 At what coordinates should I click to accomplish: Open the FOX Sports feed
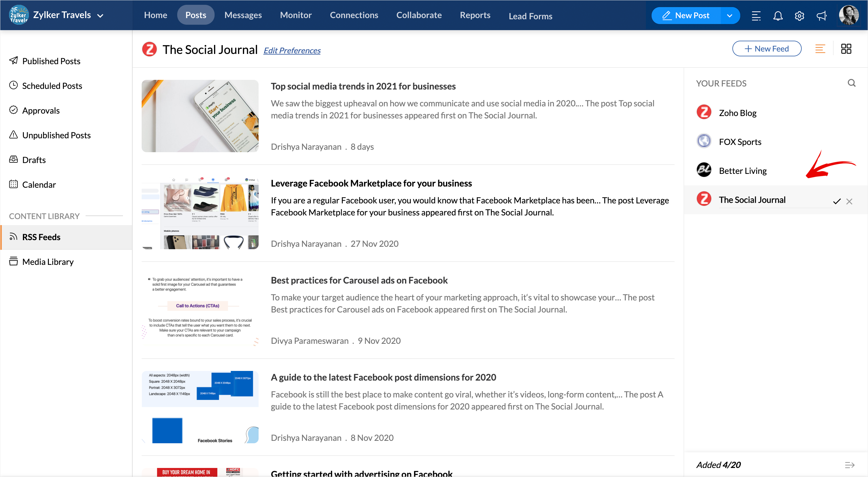pos(740,142)
